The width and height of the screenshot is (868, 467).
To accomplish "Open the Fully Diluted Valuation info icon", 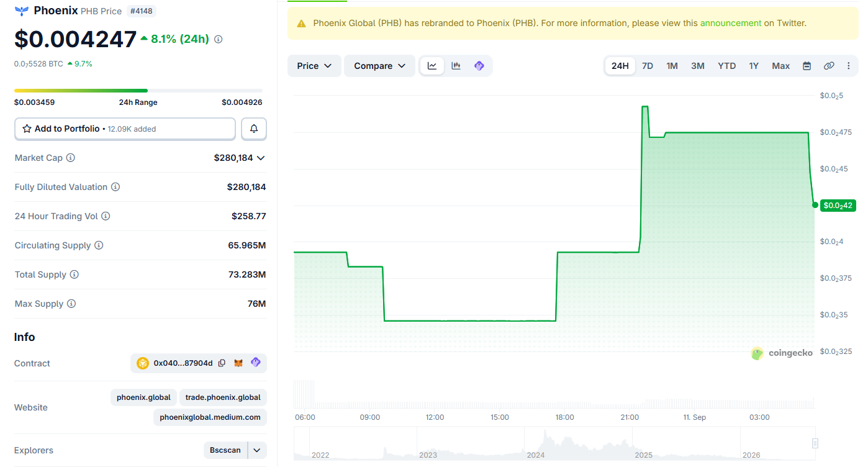I will click(x=115, y=187).
